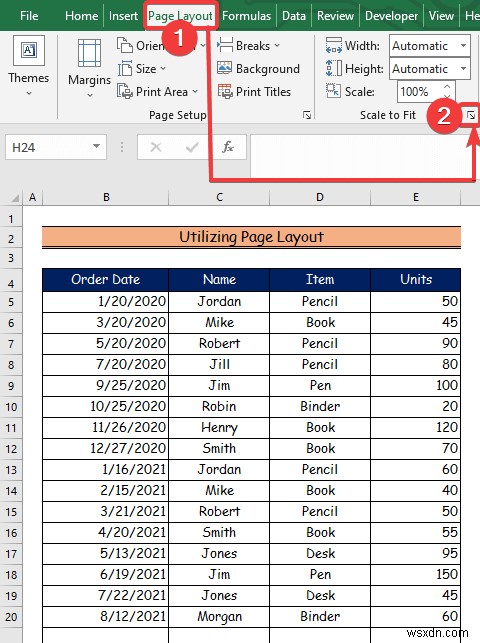
Task: Select the Name header cell
Action: click(219, 280)
